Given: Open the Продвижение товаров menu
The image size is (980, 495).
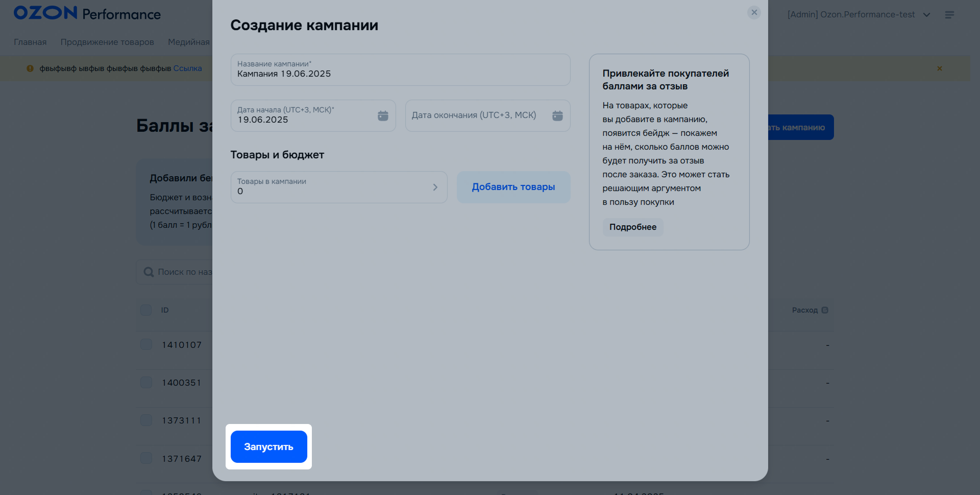Looking at the screenshot, I should click(107, 42).
